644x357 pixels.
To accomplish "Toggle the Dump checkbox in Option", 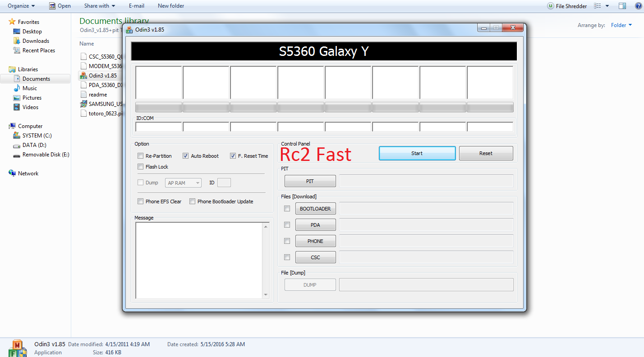I will click(x=141, y=183).
